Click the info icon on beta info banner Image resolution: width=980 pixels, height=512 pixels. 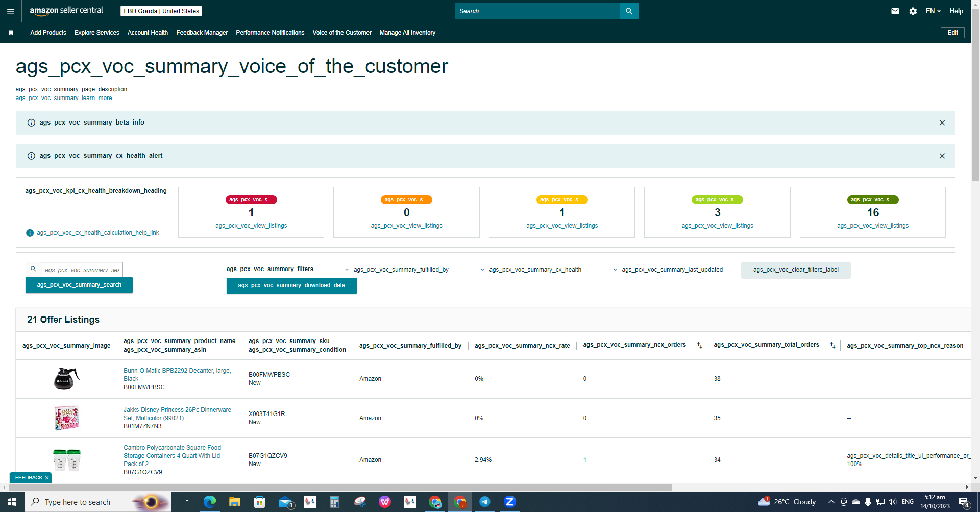point(31,123)
